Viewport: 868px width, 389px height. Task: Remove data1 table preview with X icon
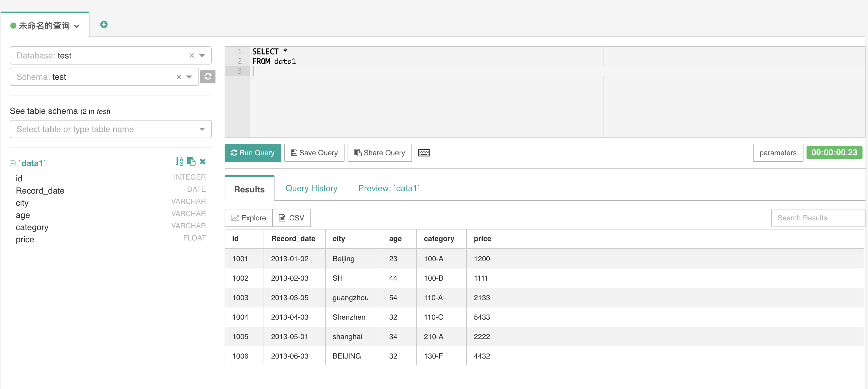point(202,161)
